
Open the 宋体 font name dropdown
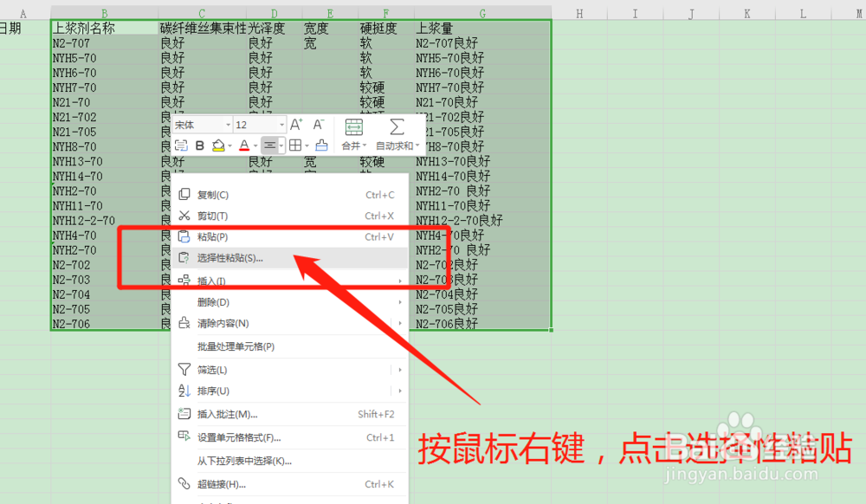click(229, 125)
